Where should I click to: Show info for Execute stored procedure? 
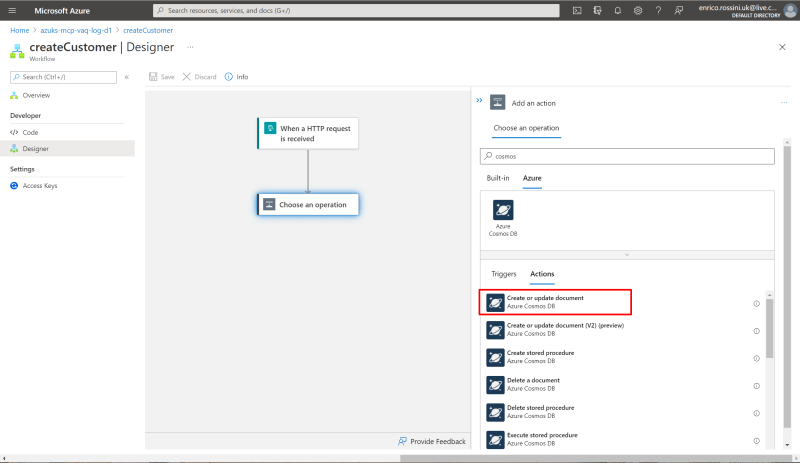(x=757, y=441)
